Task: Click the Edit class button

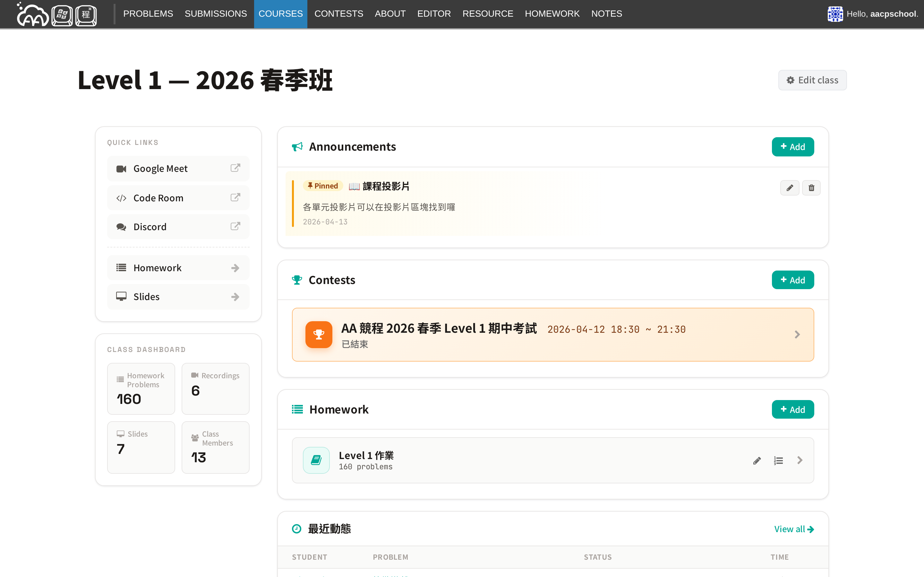Action: pyautogui.click(x=812, y=80)
